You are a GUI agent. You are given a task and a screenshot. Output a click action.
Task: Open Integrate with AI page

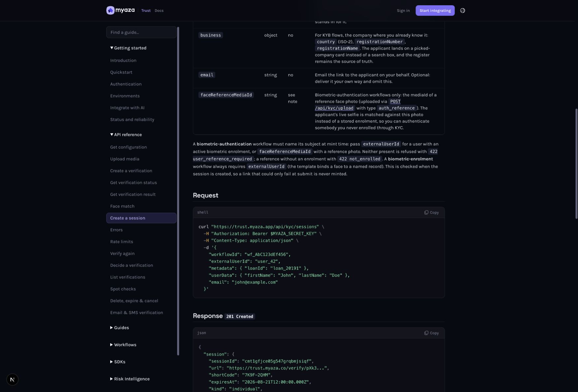point(127,108)
